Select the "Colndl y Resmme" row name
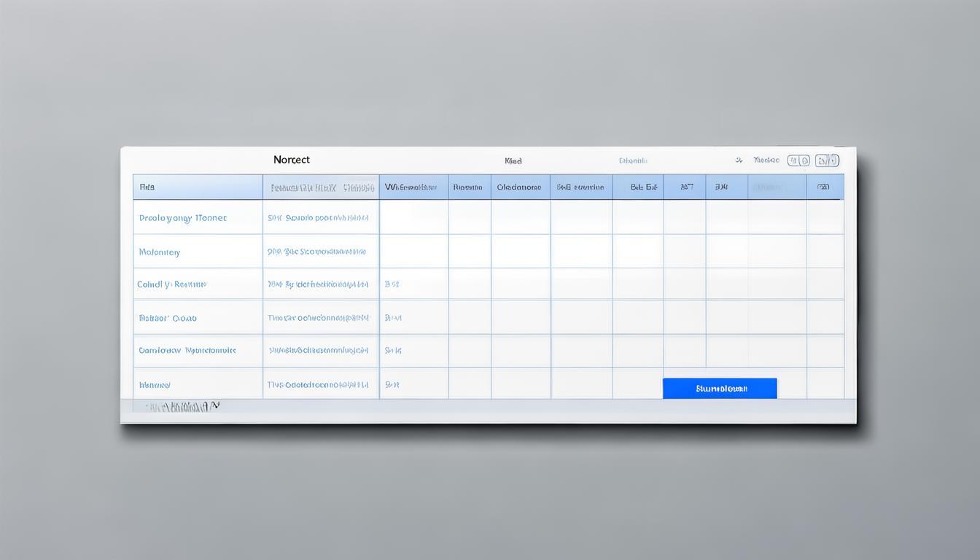Screen dimensions: 980x560 coord(171,284)
